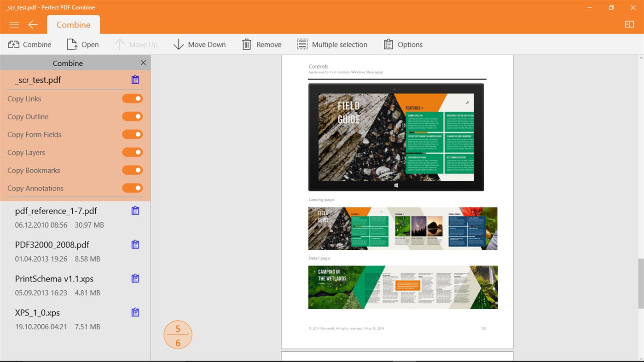This screenshot has width=644, height=362.
Task: Turn off Copy Annotations
Action: click(132, 188)
